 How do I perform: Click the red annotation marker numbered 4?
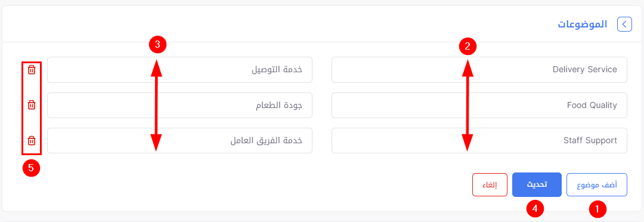pyautogui.click(x=535, y=209)
